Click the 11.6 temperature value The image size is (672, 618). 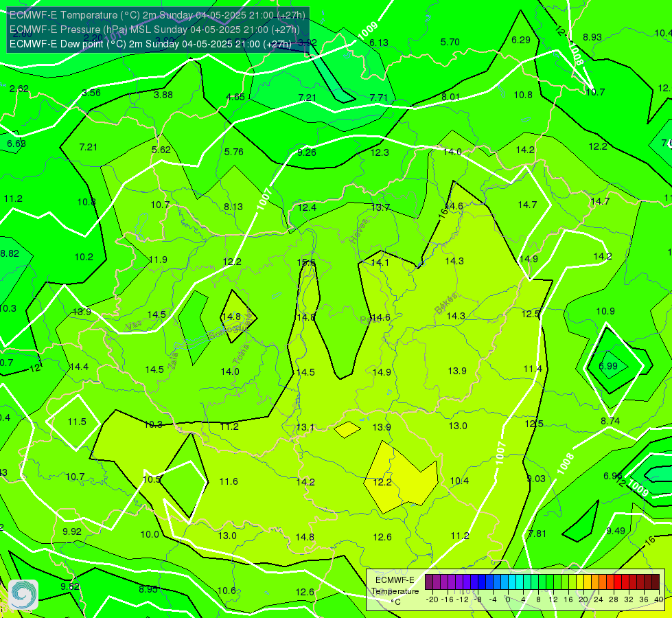[229, 481]
